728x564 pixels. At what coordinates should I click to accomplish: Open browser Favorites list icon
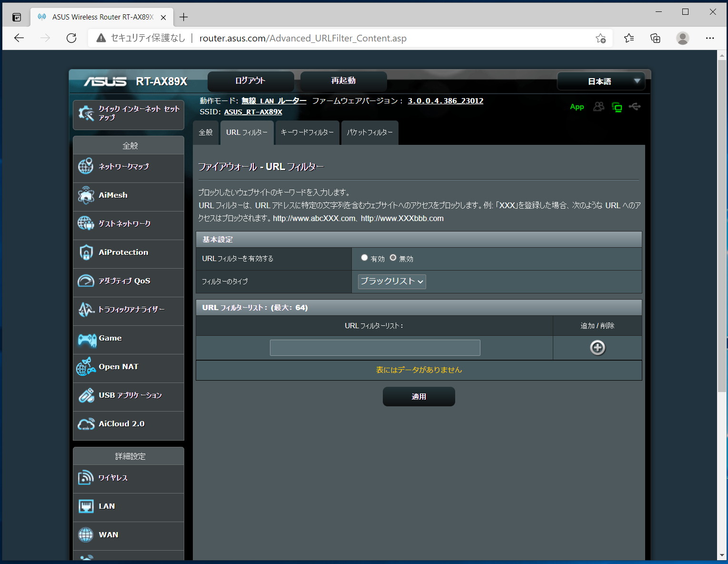click(x=629, y=38)
